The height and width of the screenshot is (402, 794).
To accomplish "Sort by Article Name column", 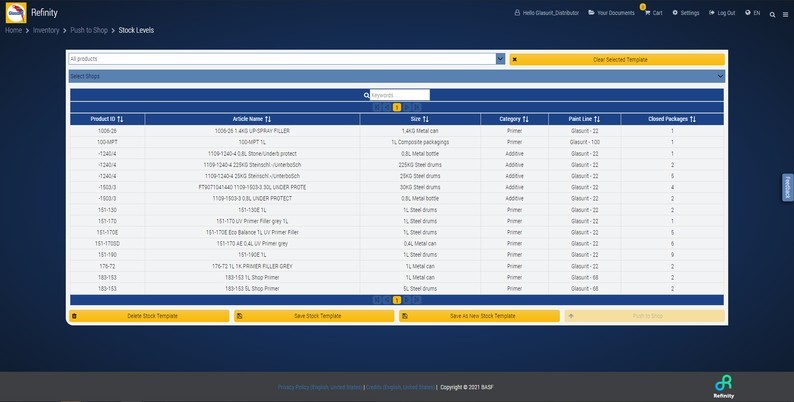I will click(252, 119).
